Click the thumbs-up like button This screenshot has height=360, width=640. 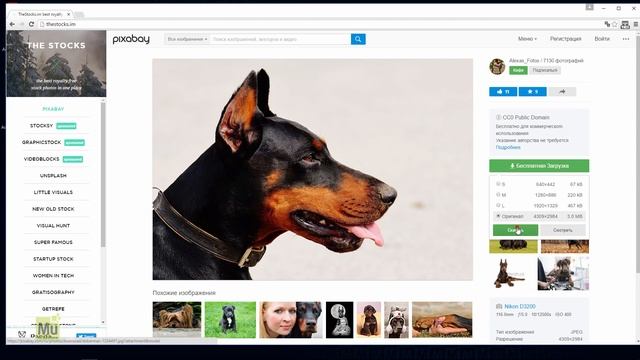503,92
